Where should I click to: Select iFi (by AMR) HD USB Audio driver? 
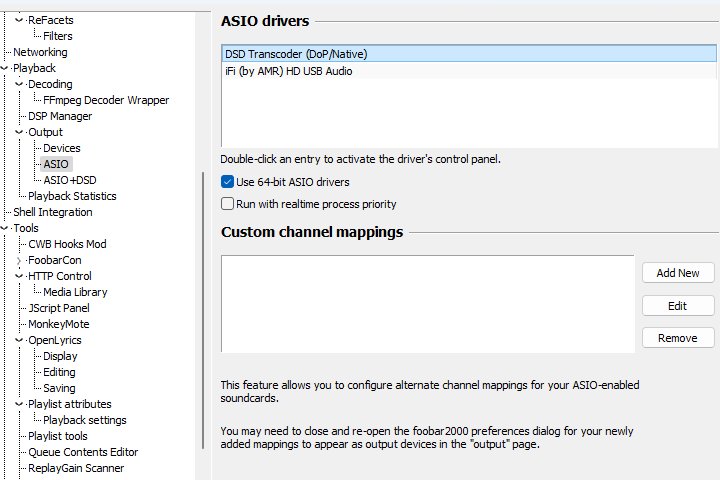coord(288,71)
